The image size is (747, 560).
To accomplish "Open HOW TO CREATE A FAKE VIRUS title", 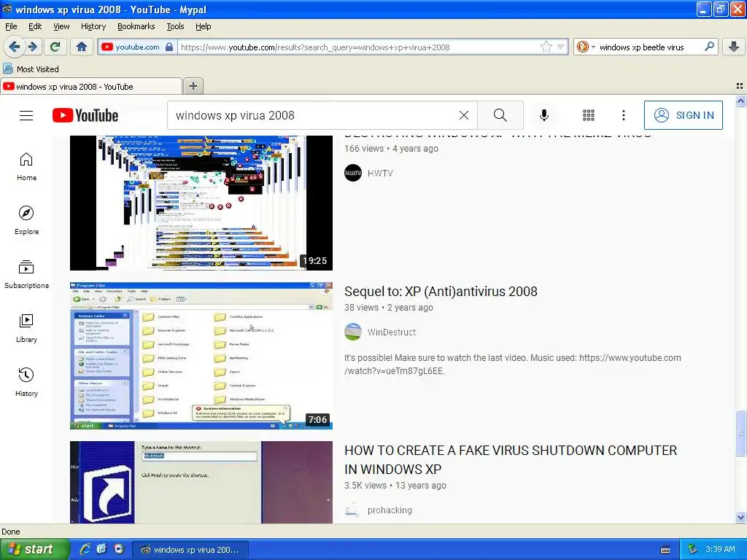I will tap(510, 459).
